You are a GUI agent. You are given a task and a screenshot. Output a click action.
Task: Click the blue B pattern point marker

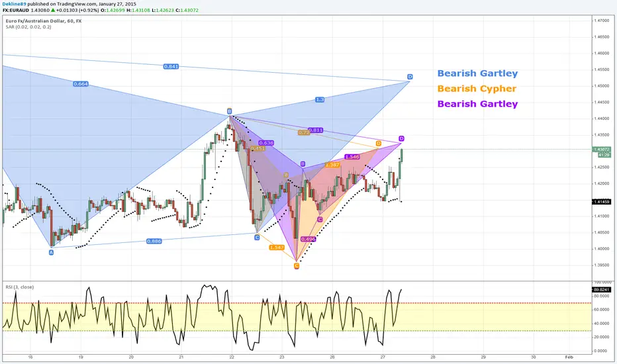pos(230,111)
